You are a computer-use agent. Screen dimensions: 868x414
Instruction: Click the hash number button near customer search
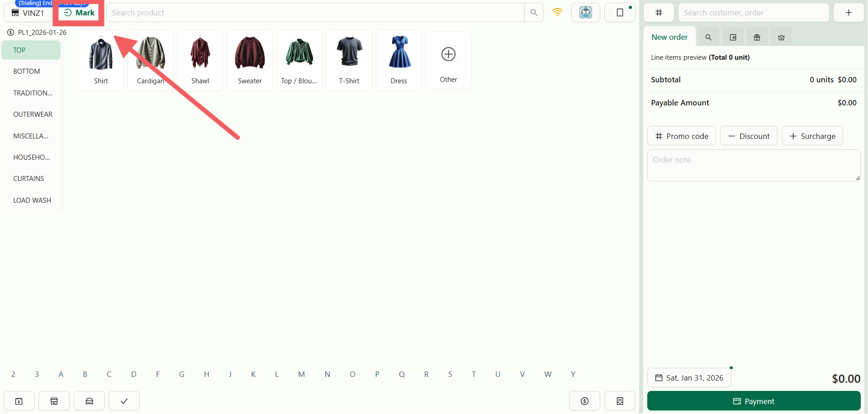point(659,13)
